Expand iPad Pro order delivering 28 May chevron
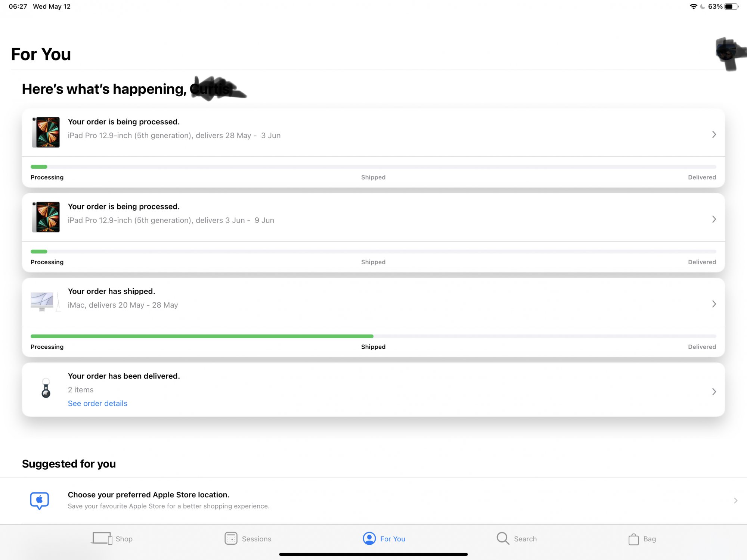 coord(714,134)
